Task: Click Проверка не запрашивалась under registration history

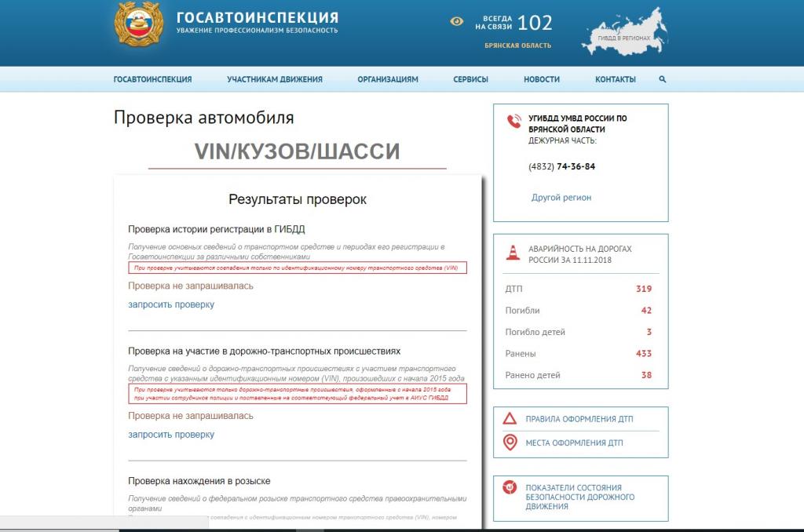Action: (x=191, y=286)
